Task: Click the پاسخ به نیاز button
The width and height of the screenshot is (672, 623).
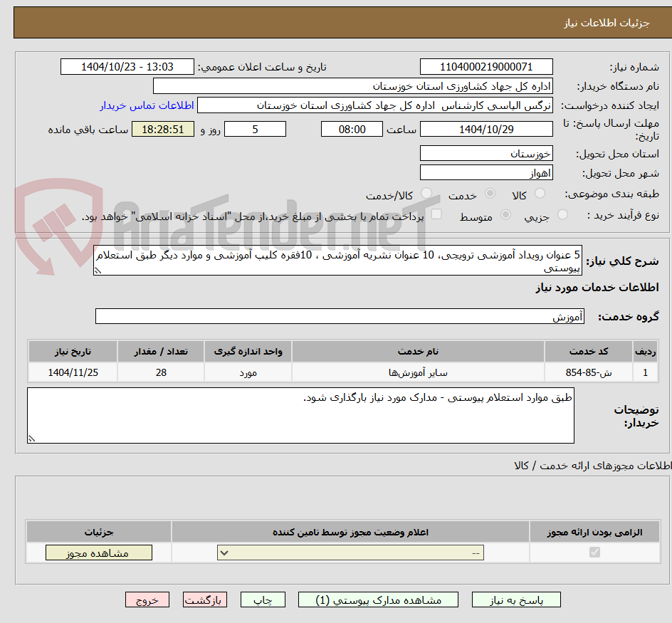Action: click(515, 600)
